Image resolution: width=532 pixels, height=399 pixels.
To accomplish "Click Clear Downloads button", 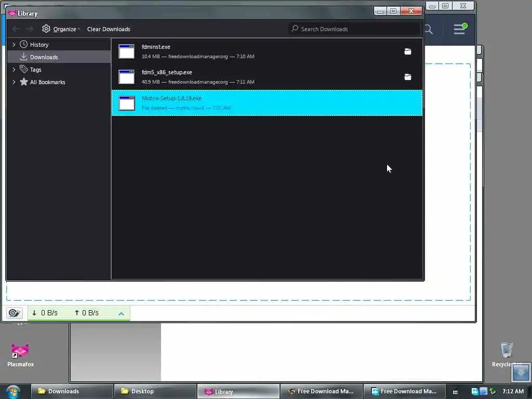I will click(109, 29).
